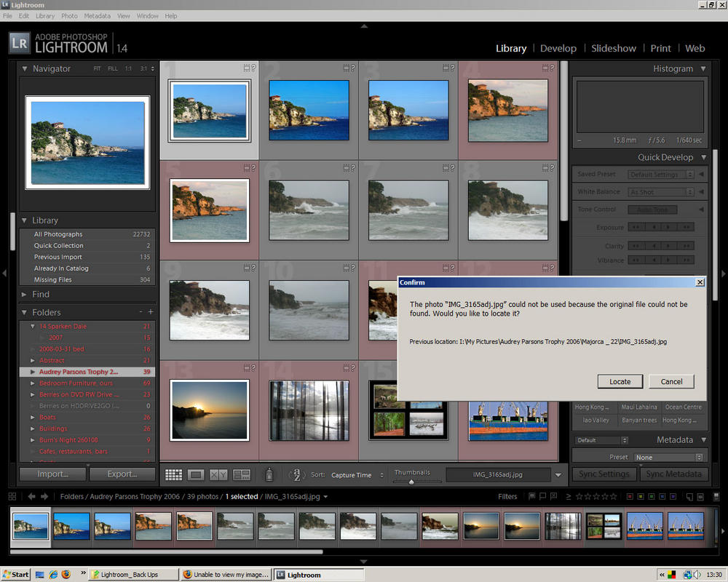Adjust the Thumbnails size slider
The height and width of the screenshot is (582, 728).
point(412,482)
